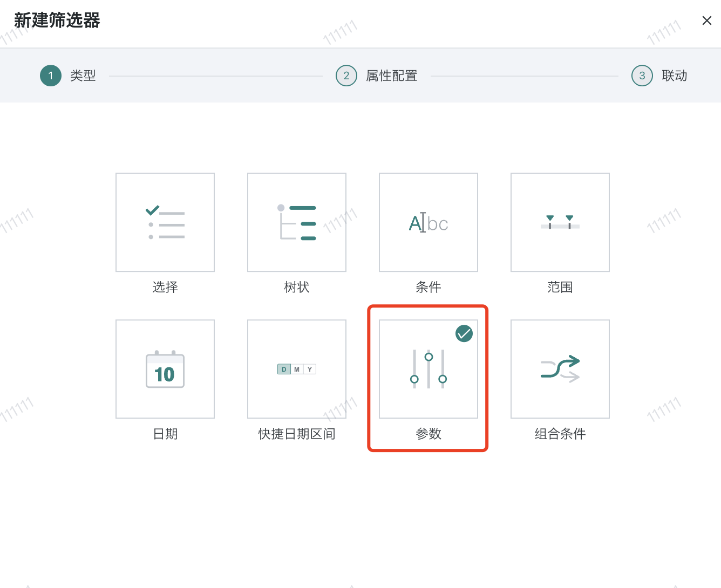The height and width of the screenshot is (588, 721).
Task: Close the 新建筛选器 dialog
Action: tap(706, 20)
